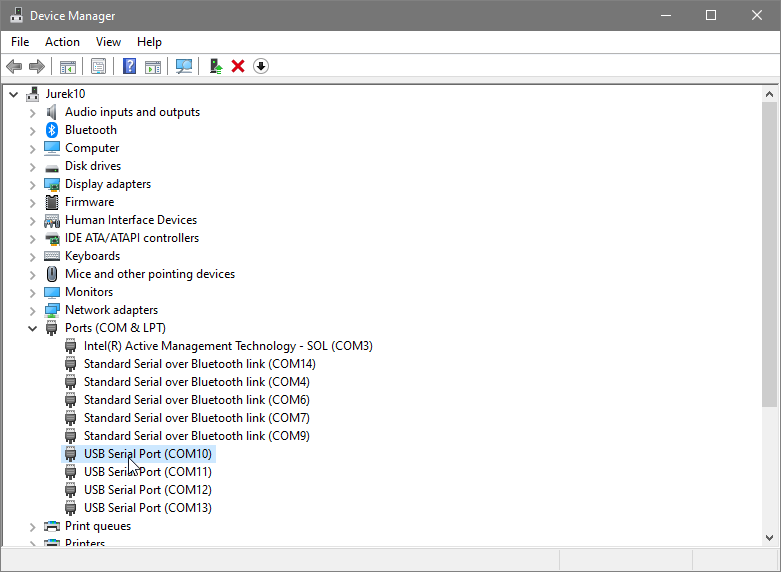Open the File menu
This screenshot has width=781, height=572.
(20, 42)
